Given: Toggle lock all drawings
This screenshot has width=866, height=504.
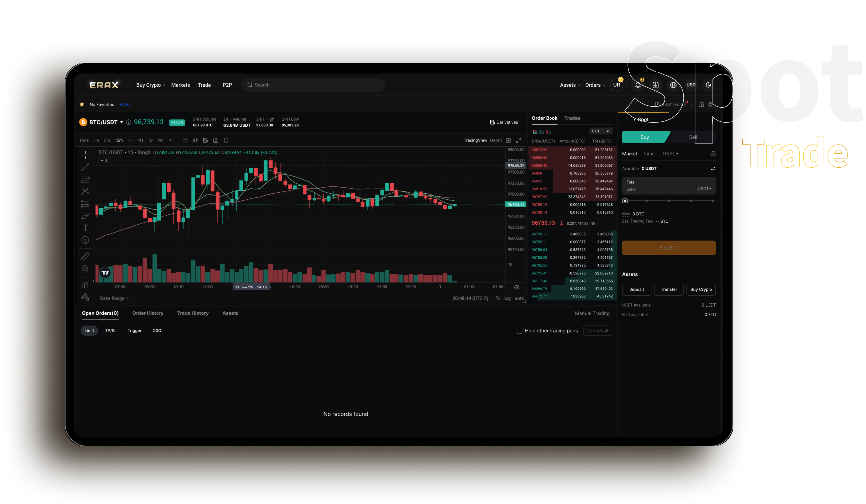Looking at the screenshot, I should 85,297.
